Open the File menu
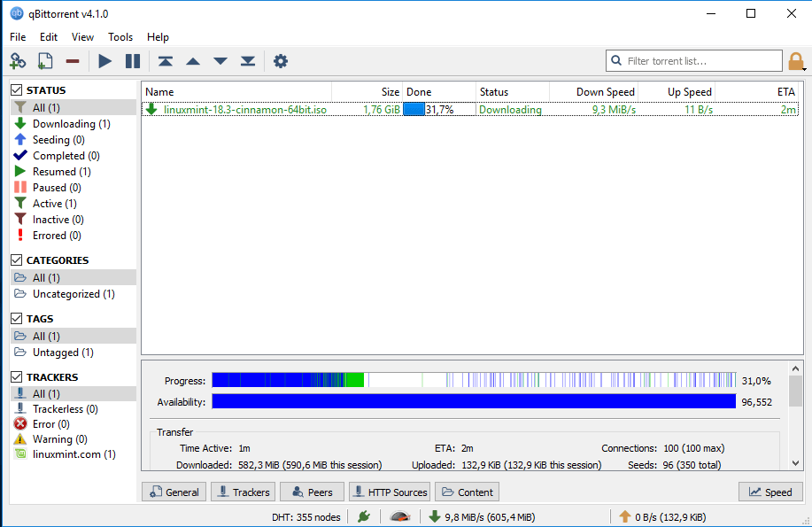812x527 pixels. coord(18,37)
